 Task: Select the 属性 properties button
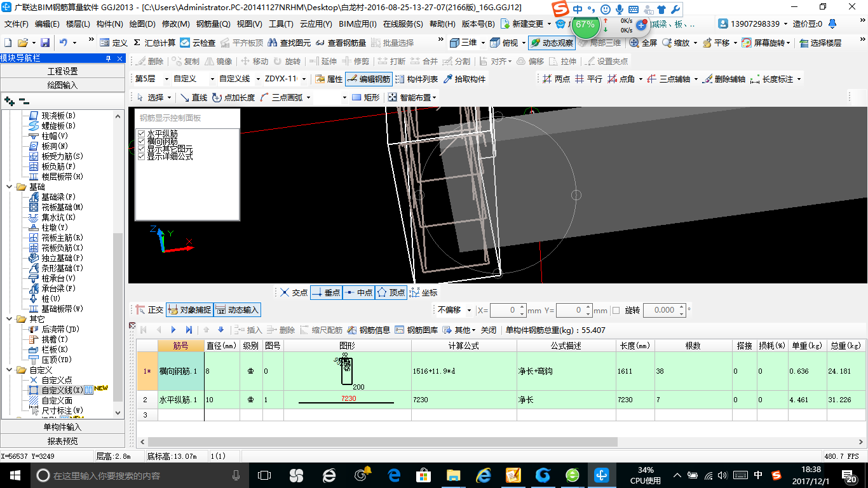tap(329, 79)
